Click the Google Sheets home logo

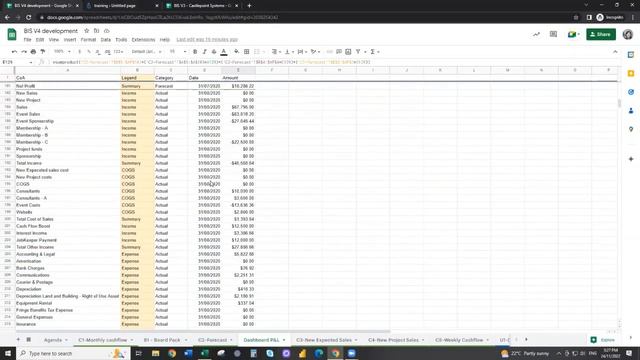[x=12, y=34]
